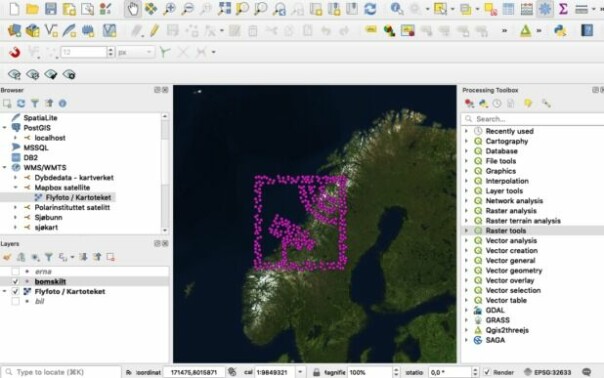604x378 pixels.
Task: Refresh the Browser panel
Action: 21,103
